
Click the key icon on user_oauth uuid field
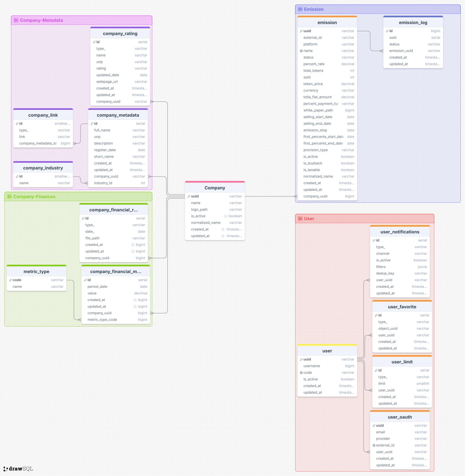[x=373, y=426]
